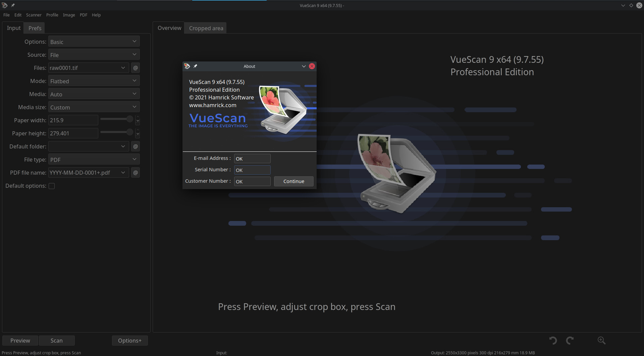
Task: Click the Output status text in status bar
Action: click(483, 353)
